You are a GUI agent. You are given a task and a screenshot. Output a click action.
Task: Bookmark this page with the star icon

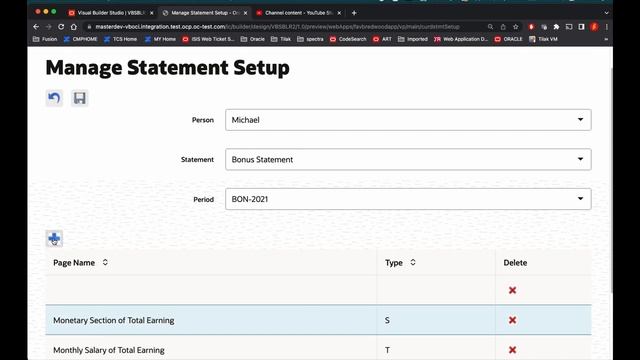click(x=516, y=27)
